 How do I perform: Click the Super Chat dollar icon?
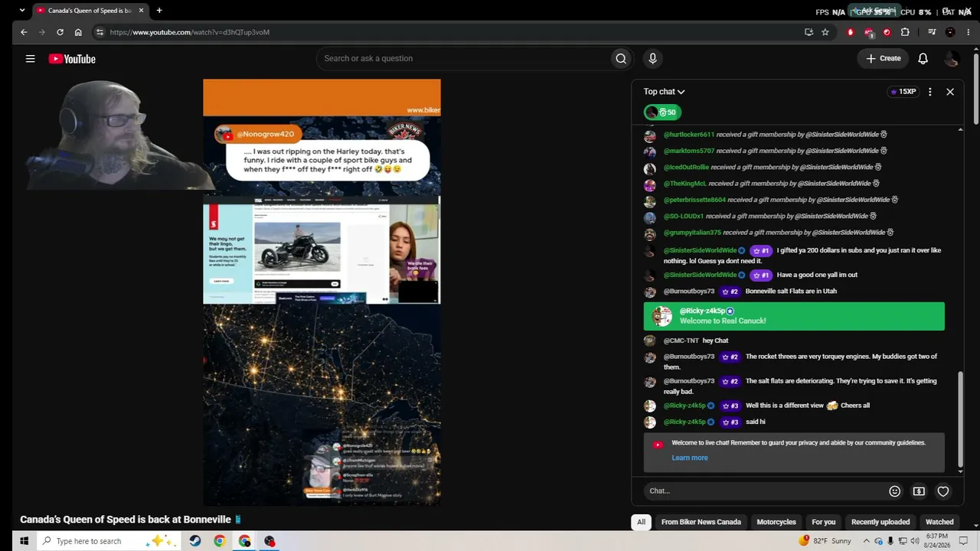coord(919,491)
